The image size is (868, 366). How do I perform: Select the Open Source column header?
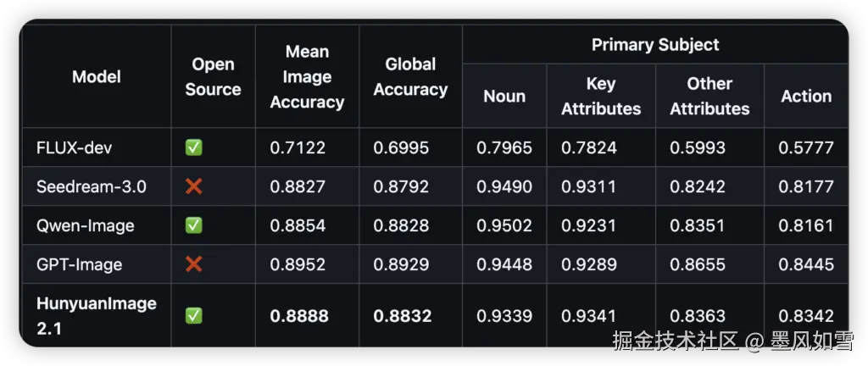213,77
